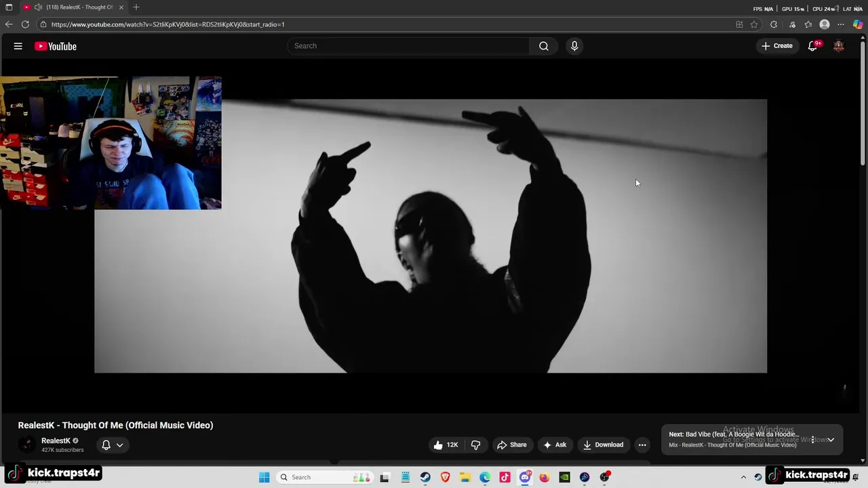
Task: Open the more actions ellipsis menu
Action: 642,445
